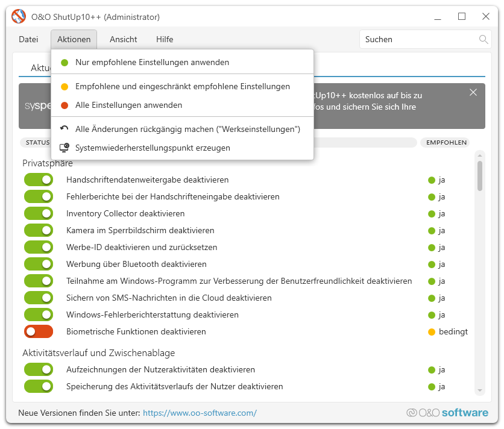Click Werbe-ID deaktivieren und zurücksetzen label
504x429 pixels.
tap(142, 247)
